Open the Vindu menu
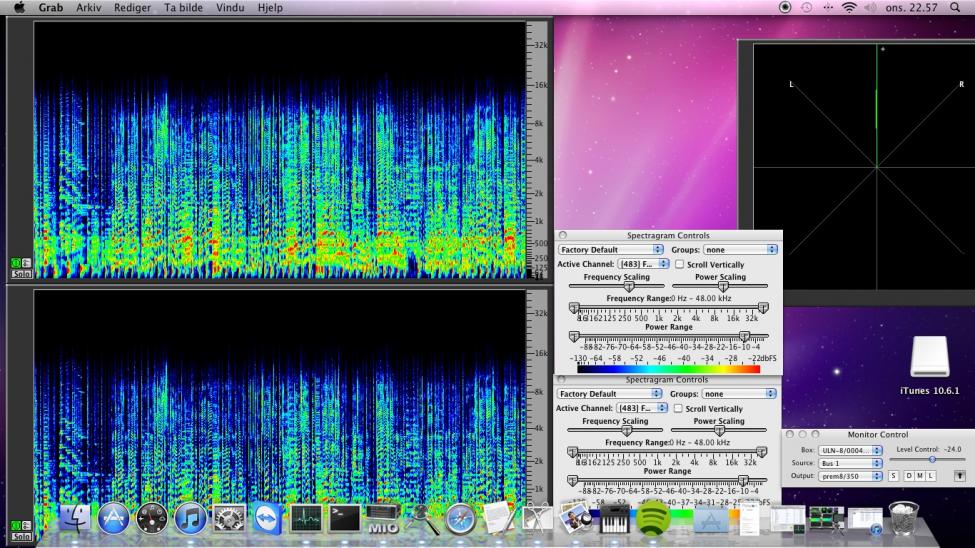The height and width of the screenshot is (548, 975). coord(229,7)
